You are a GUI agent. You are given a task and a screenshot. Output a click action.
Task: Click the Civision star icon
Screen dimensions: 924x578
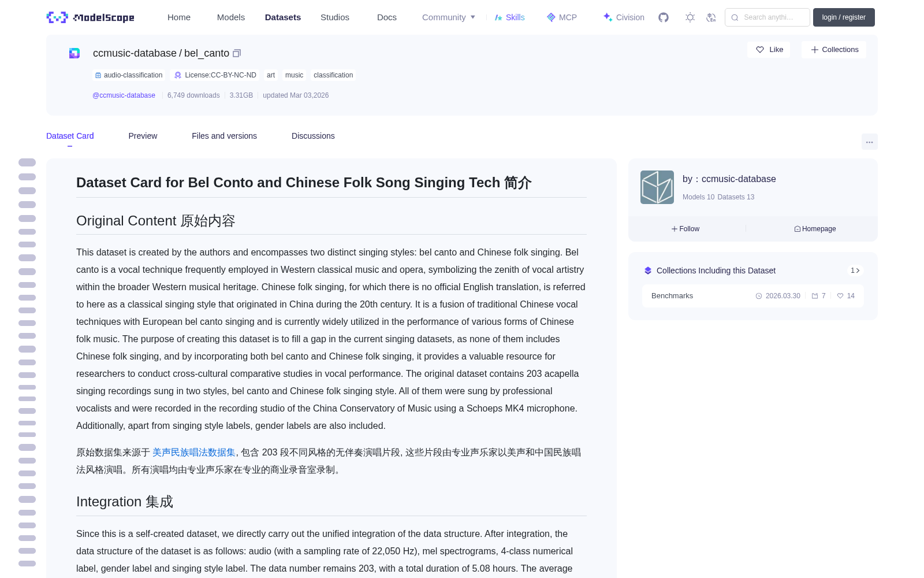pyautogui.click(x=608, y=17)
